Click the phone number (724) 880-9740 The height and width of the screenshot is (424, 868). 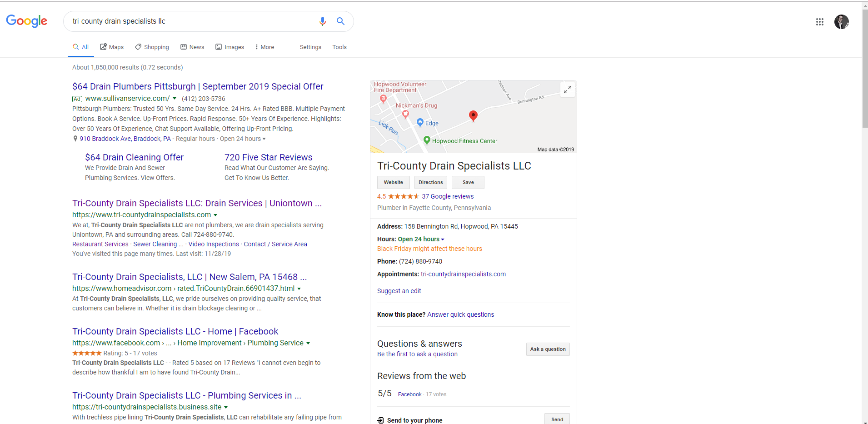pyautogui.click(x=420, y=261)
